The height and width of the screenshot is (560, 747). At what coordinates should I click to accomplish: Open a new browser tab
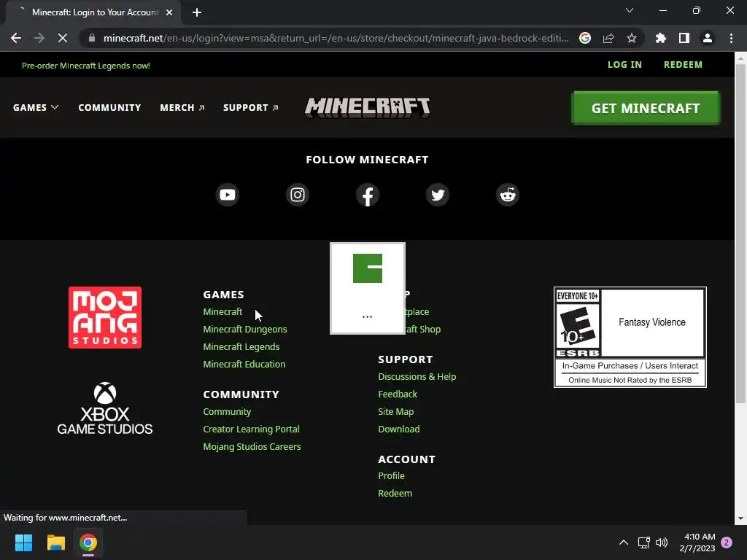[x=197, y=12]
